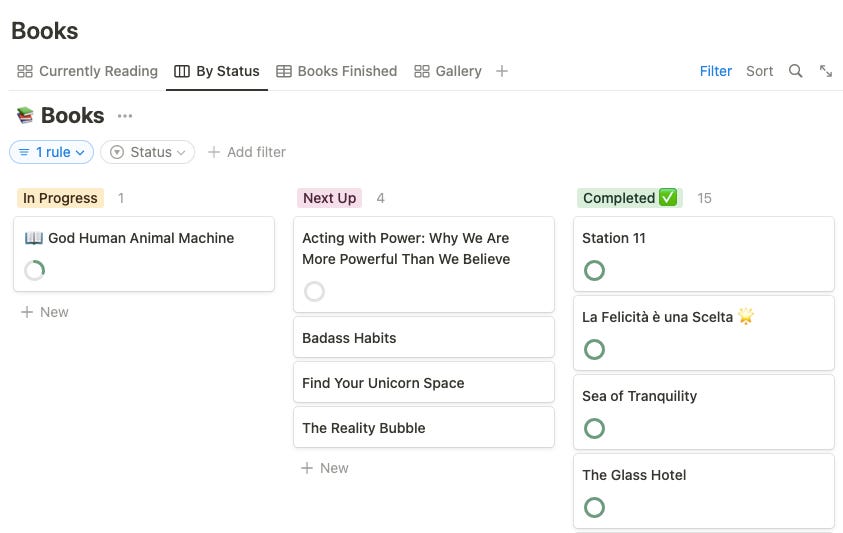843x533 pixels.
Task: Switch to the Gallery view tab
Action: click(x=448, y=71)
